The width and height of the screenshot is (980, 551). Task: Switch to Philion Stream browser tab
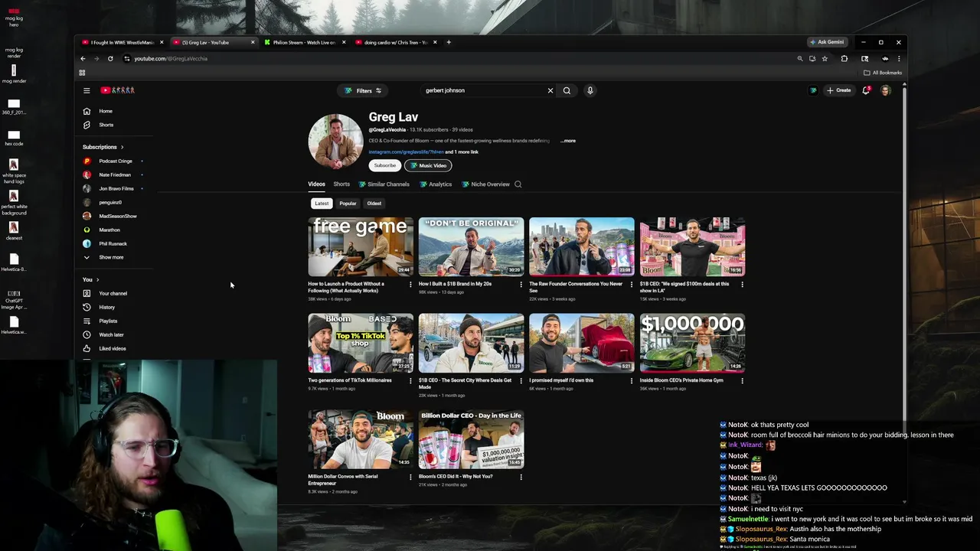pyautogui.click(x=304, y=42)
